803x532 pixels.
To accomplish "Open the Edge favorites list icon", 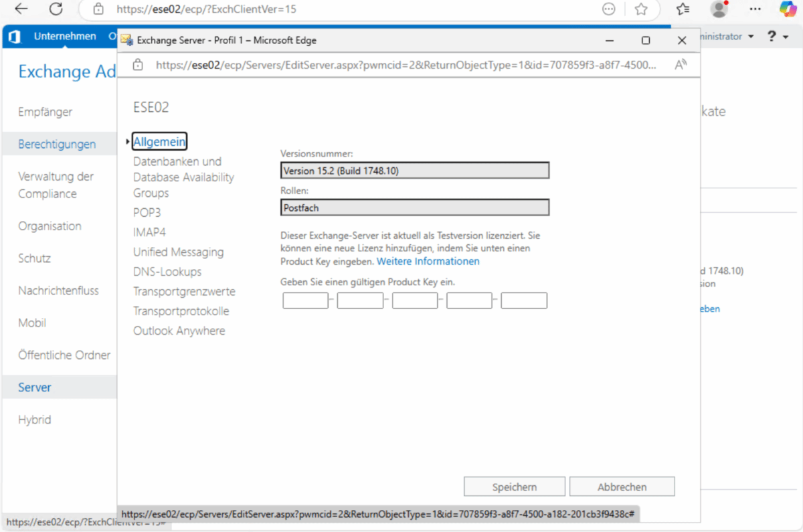I will (x=683, y=9).
